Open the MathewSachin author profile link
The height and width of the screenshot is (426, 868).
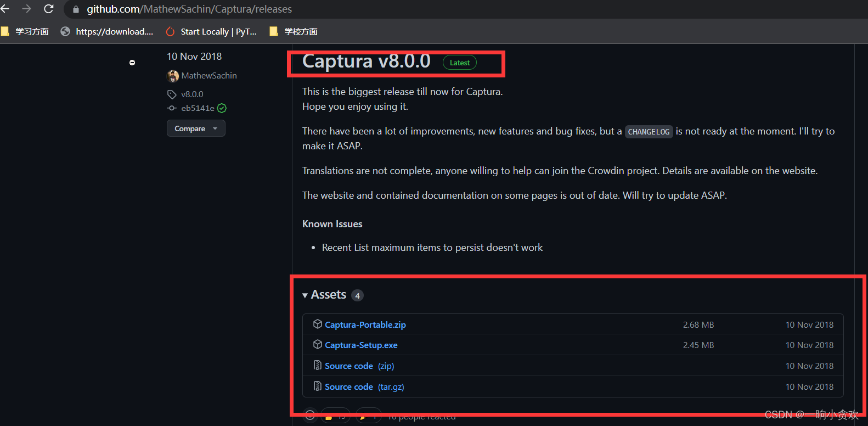click(209, 76)
